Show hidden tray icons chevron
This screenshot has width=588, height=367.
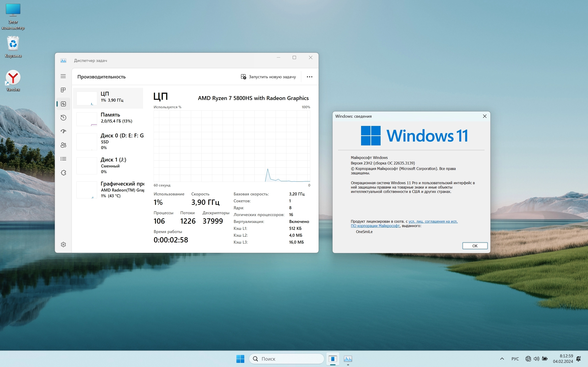(502, 359)
